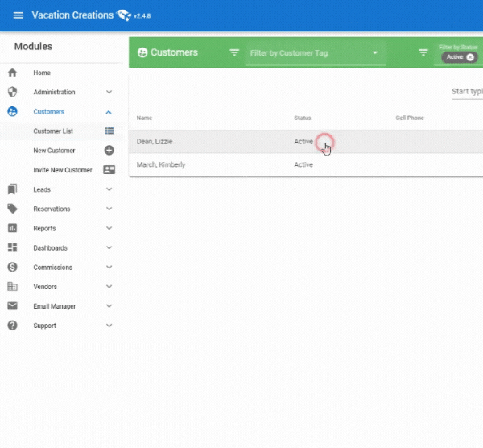Sort by the Status column header
Screen dimensions: 483x448
point(303,118)
